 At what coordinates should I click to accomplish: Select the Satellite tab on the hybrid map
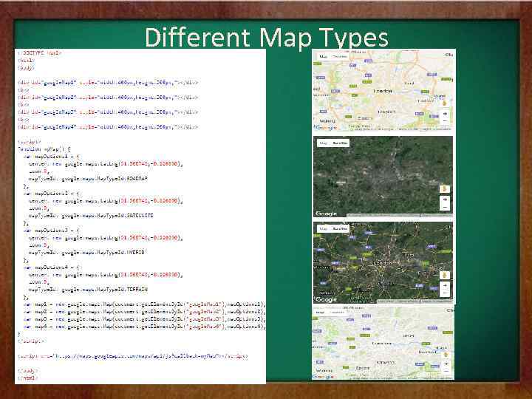[340, 228]
